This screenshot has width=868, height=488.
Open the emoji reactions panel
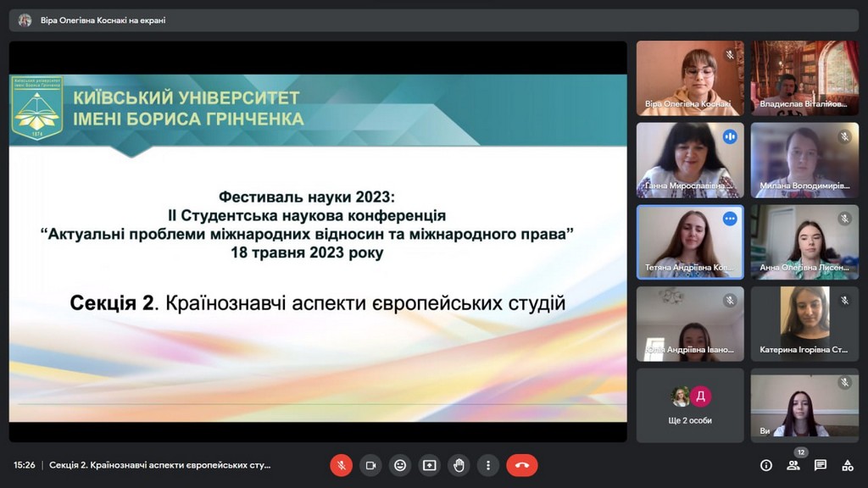point(400,465)
